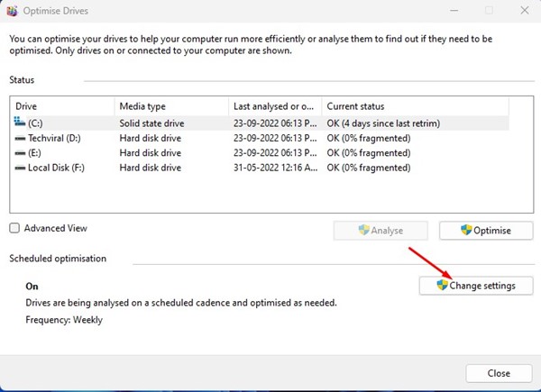Click the Optimise button

tap(486, 231)
